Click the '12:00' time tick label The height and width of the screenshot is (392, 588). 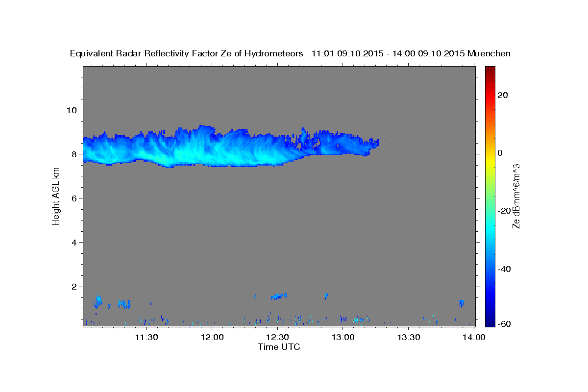[212, 337]
